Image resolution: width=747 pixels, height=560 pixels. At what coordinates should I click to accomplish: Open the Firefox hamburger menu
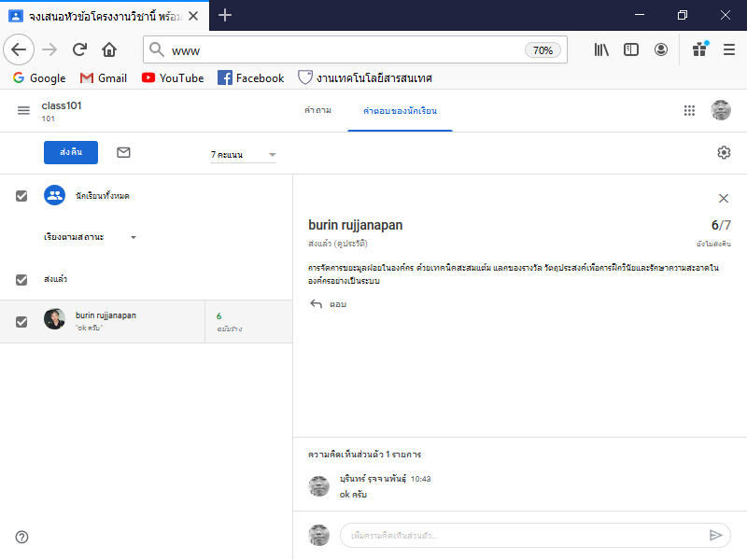coord(729,49)
